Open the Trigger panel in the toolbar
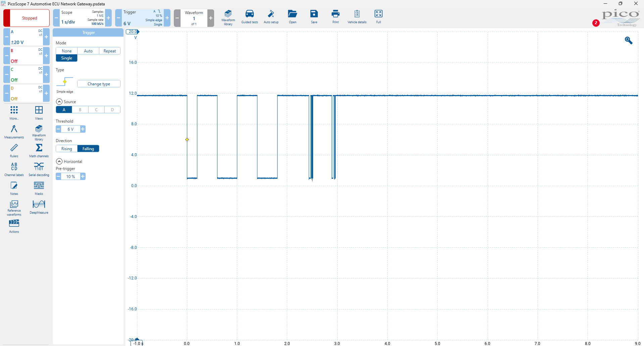The width and height of the screenshot is (644, 346). pos(143,18)
